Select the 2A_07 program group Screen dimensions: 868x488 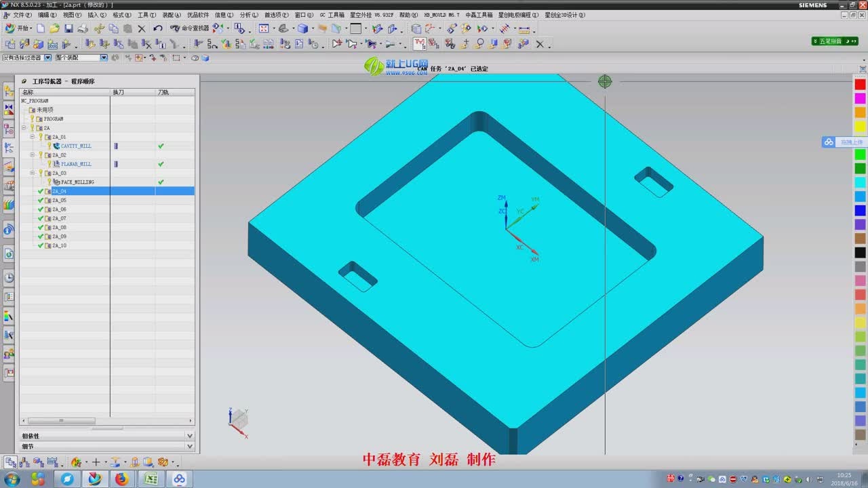click(x=59, y=218)
